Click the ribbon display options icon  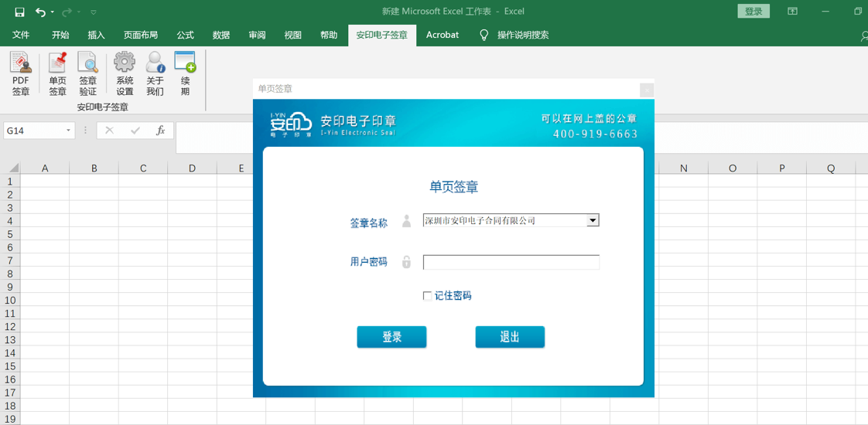pos(792,11)
